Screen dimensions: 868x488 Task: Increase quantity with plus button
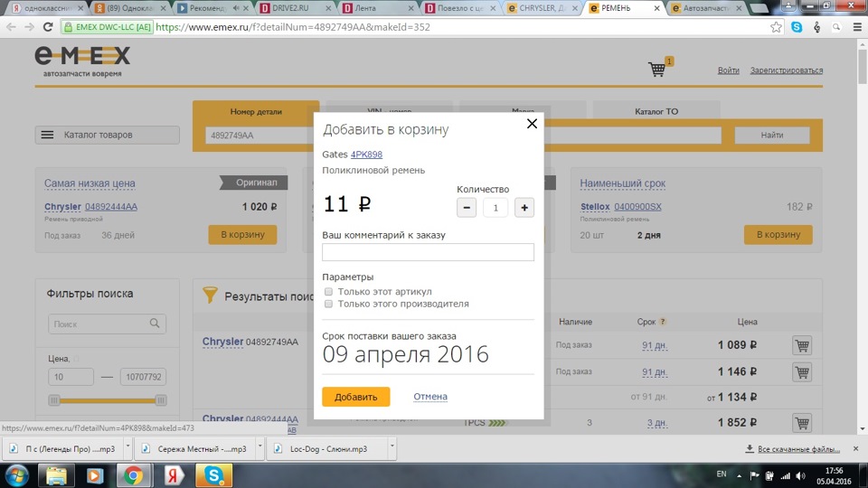(524, 208)
